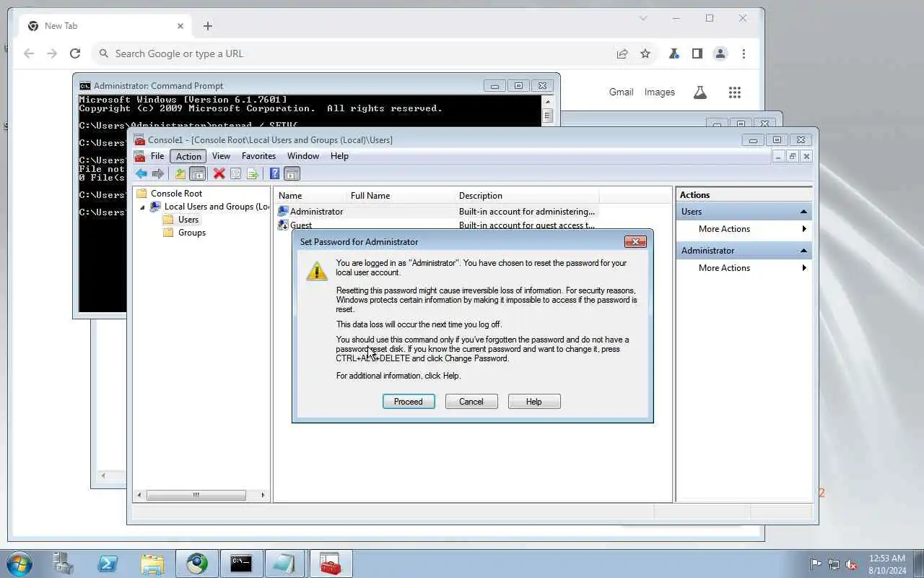The height and width of the screenshot is (578, 924).
Task: Open new tab with plus button in Chrome
Action: pyautogui.click(x=208, y=26)
